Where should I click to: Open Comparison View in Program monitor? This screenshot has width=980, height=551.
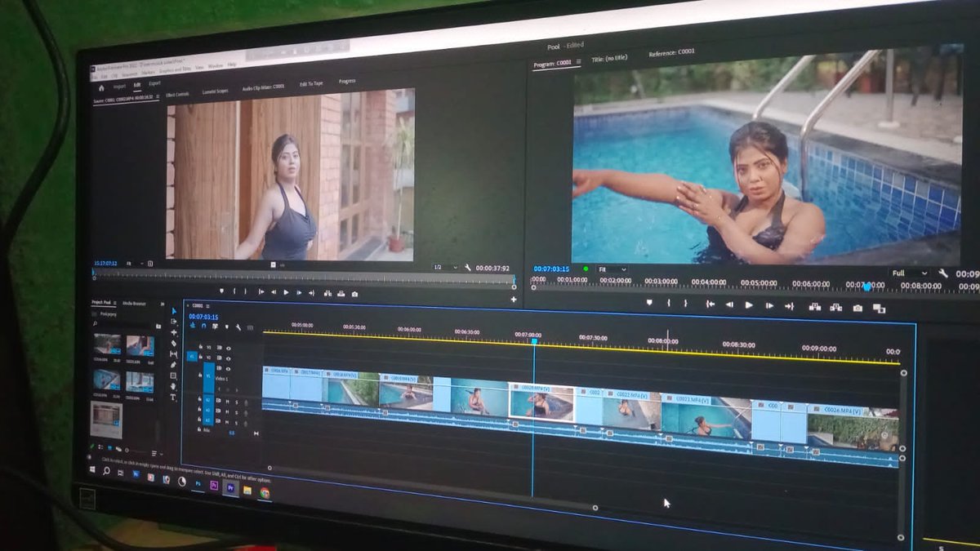click(879, 309)
